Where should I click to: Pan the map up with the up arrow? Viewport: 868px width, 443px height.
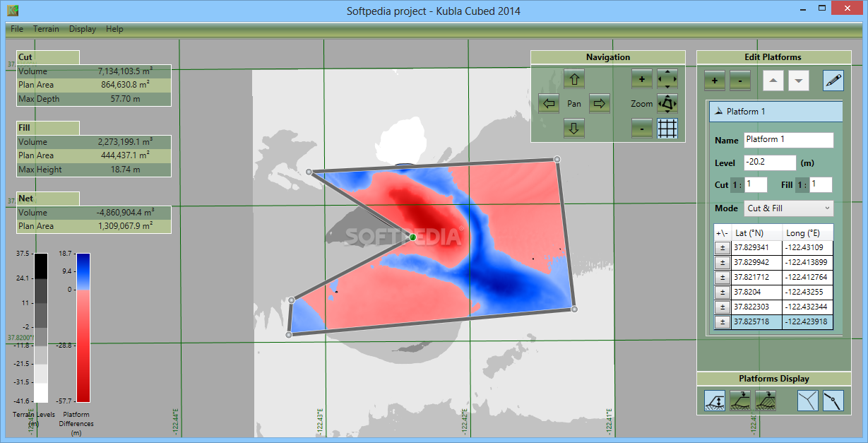point(574,79)
